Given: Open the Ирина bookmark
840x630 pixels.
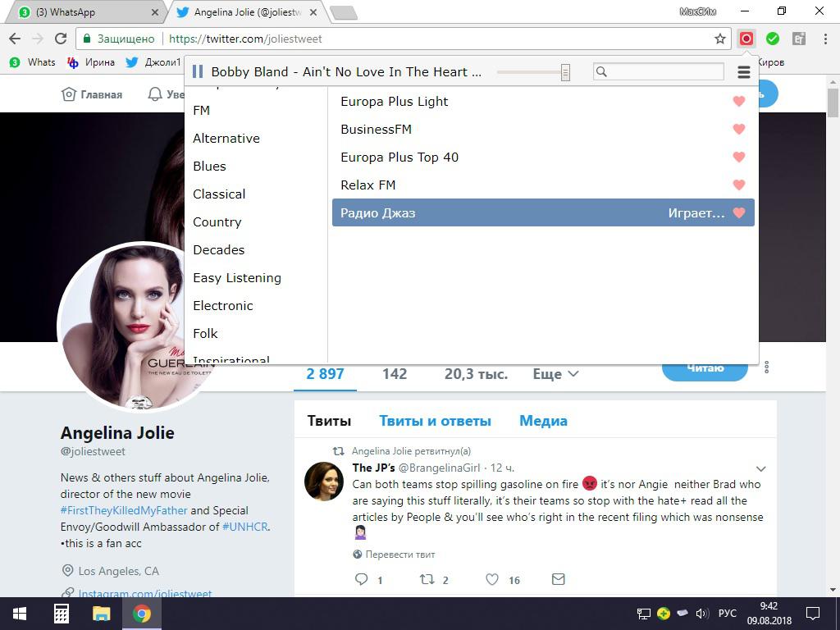Looking at the screenshot, I should click(91, 62).
